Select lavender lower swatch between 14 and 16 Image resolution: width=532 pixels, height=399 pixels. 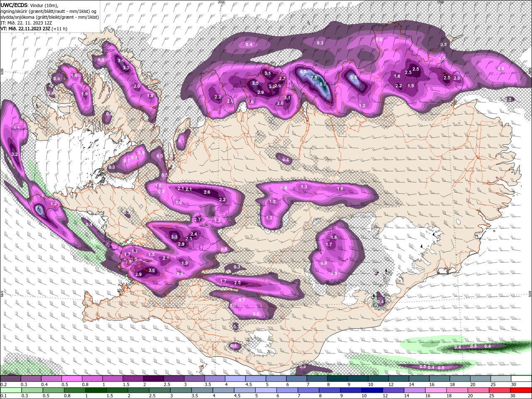point(414,390)
